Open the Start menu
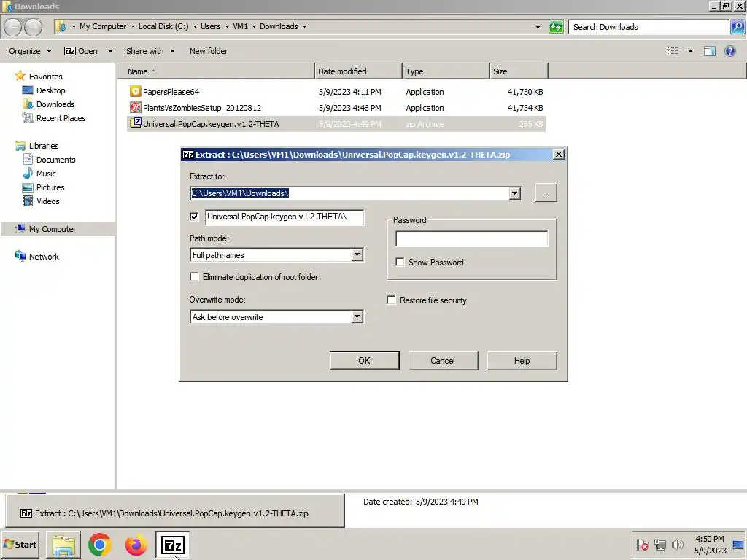747x560 pixels. coord(20,544)
